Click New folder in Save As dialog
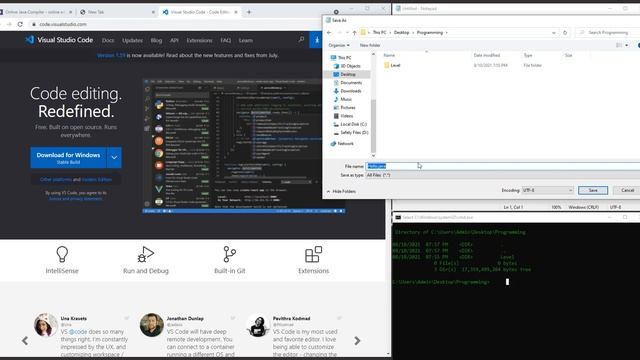Viewport: 640px width, 360px height. [370, 45]
